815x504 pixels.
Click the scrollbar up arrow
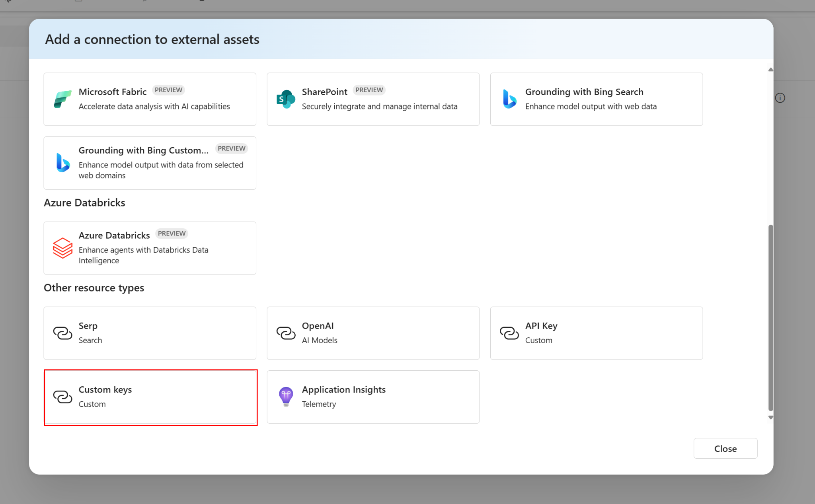(x=770, y=69)
